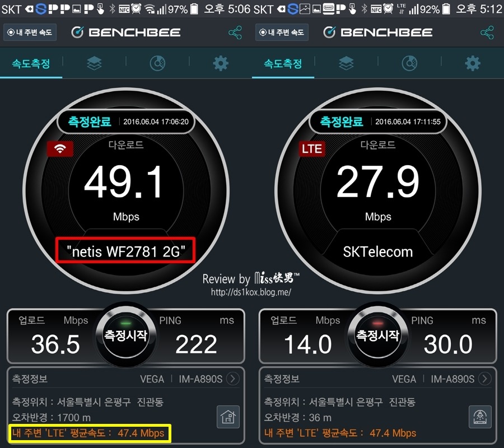Start measurement with left 측정시작 button
The image size is (504, 448).
point(125,336)
